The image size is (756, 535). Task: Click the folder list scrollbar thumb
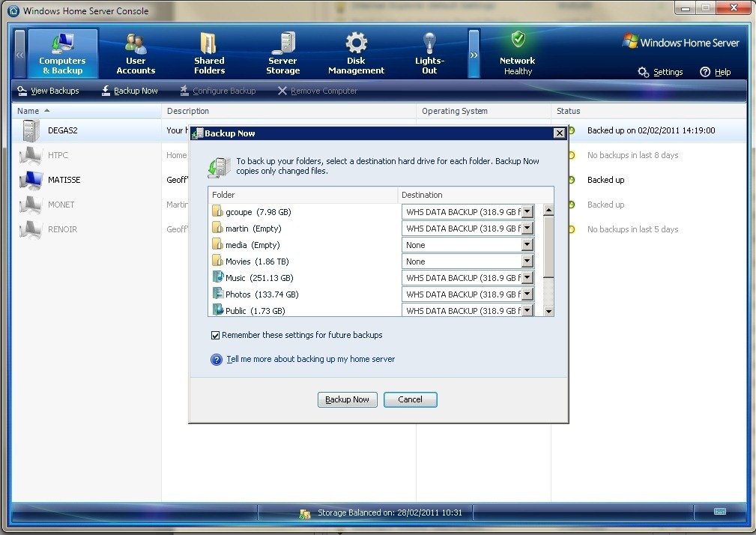pyautogui.click(x=548, y=247)
